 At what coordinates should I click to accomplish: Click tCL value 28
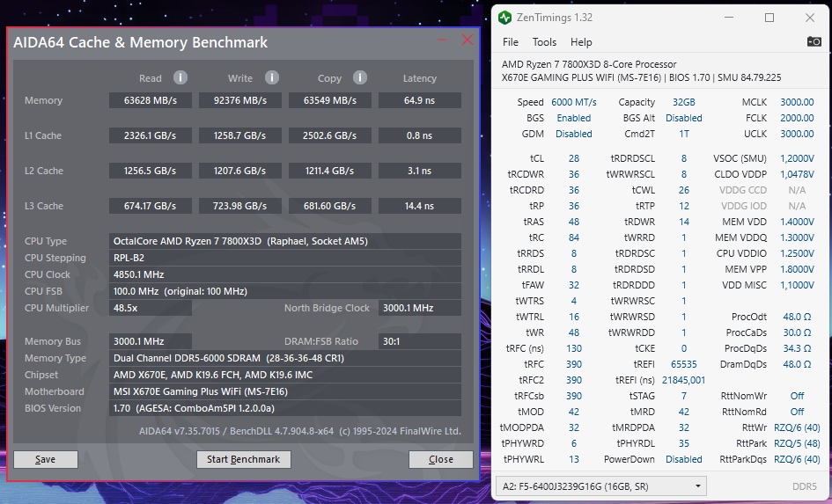click(573, 158)
